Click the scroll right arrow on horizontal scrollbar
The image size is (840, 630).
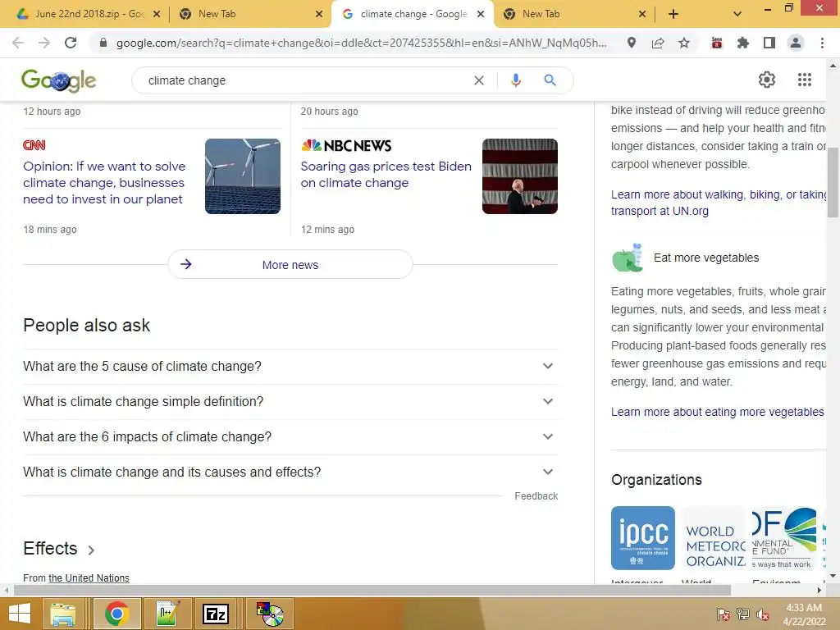tap(819, 590)
